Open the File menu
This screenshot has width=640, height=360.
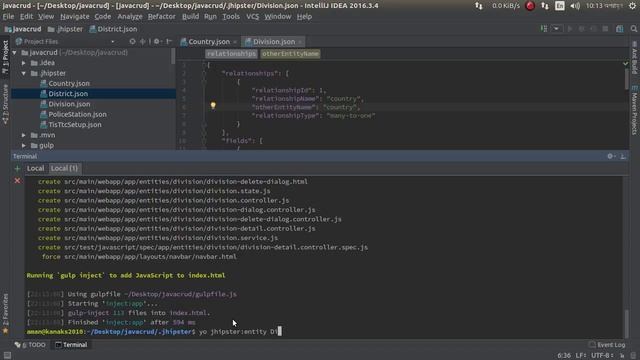coord(8,16)
